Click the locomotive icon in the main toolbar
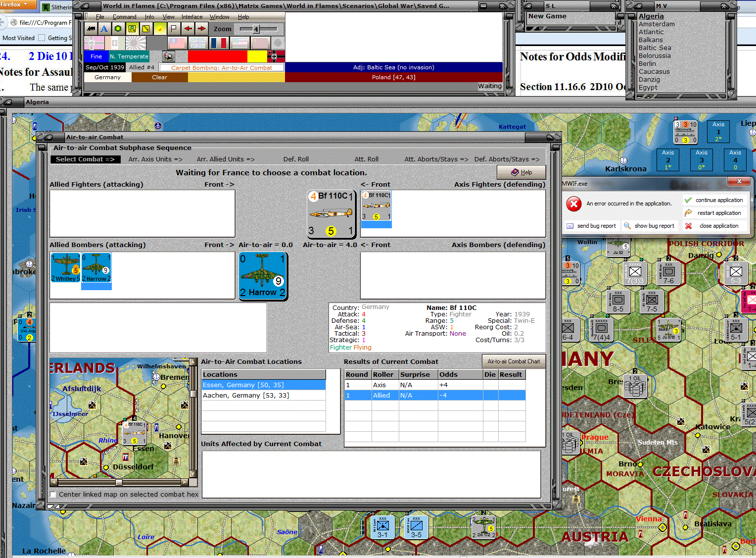756x558 pixels. [91, 29]
